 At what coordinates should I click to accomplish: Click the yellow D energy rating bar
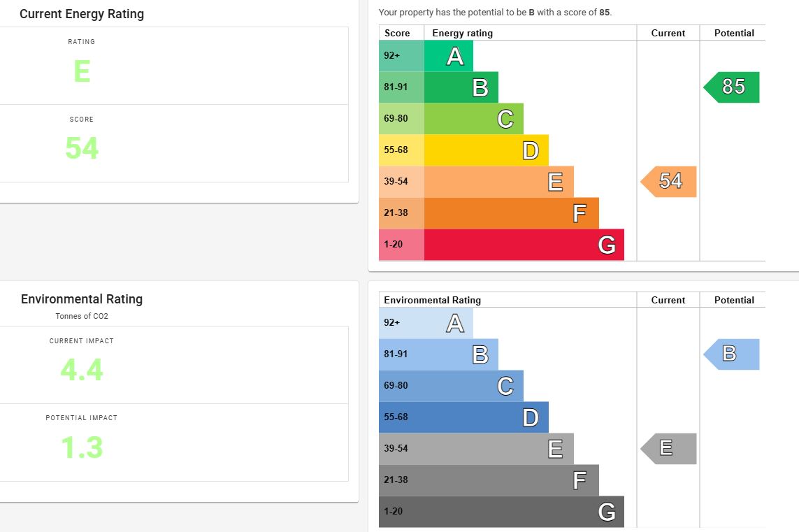tap(486, 150)
